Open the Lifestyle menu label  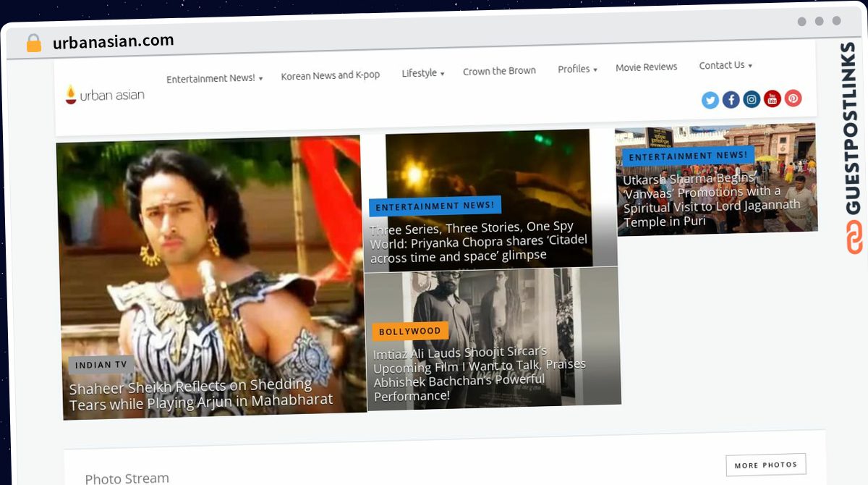click(x=420, y=73)
